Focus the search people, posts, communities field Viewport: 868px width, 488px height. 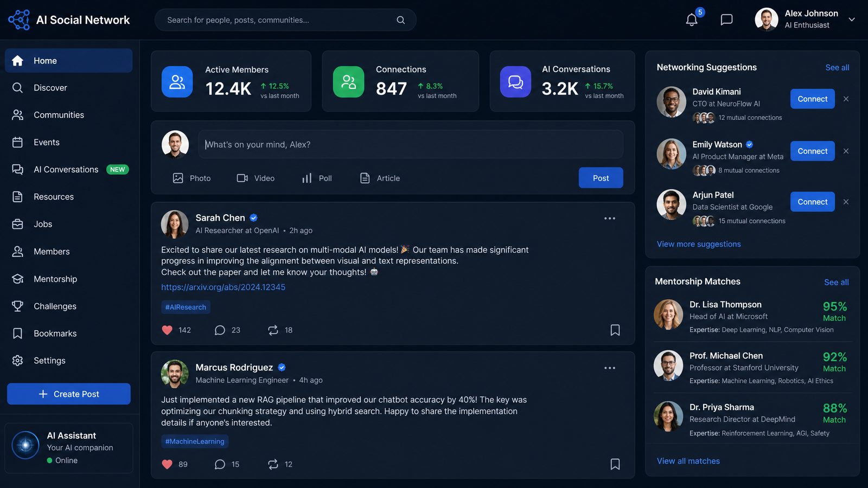(x=285, y=20)
